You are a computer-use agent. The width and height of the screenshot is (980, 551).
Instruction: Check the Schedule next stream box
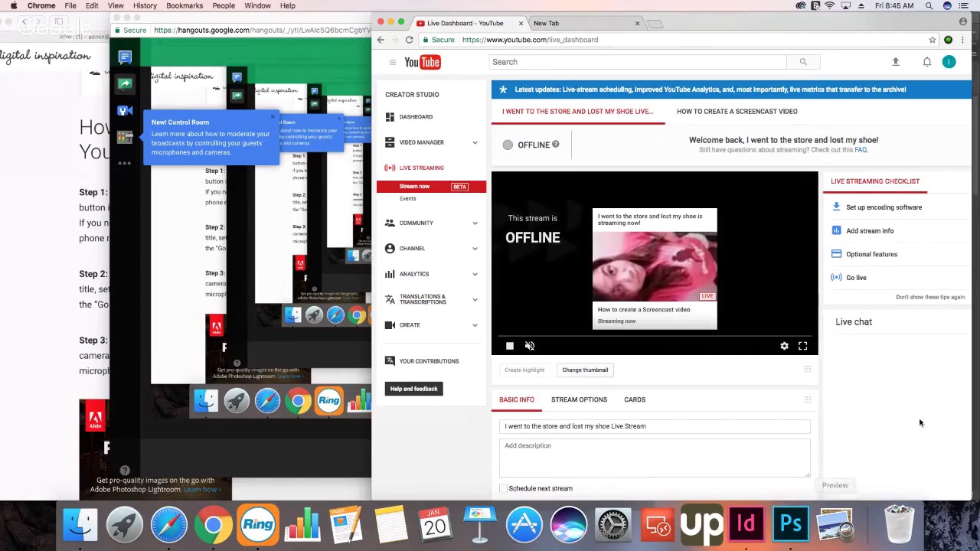point(503,488)
